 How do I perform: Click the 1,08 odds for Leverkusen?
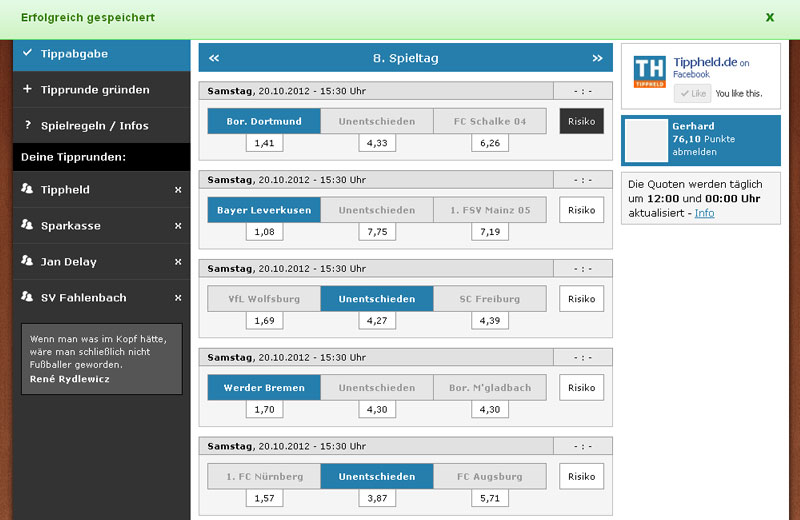(264, 232)
